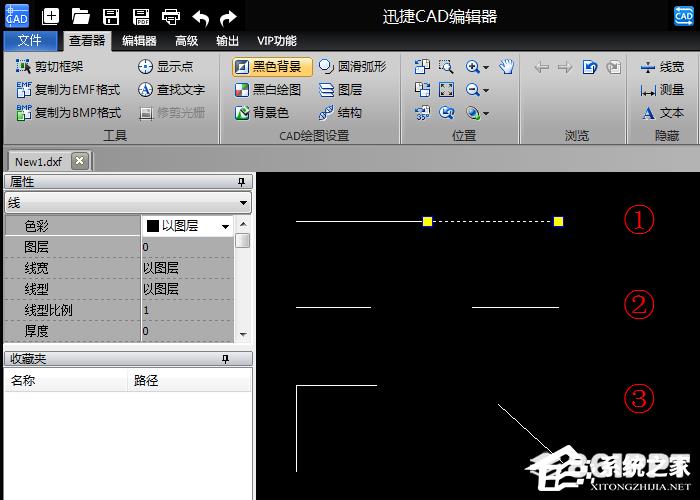Select the 剪切框架 tool
The image size is (700, 500).
[x=50, y=67]
